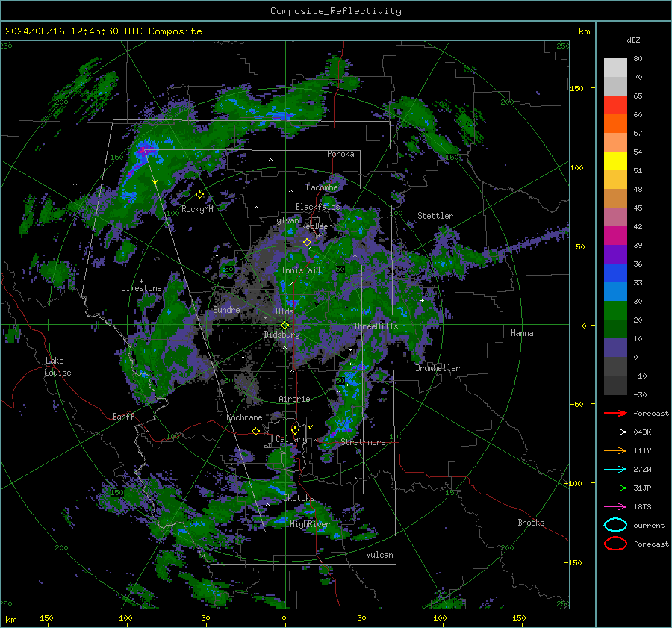Screen dimensions: 672x628
Task: Click the Banff map label
Action: [123, 416]
